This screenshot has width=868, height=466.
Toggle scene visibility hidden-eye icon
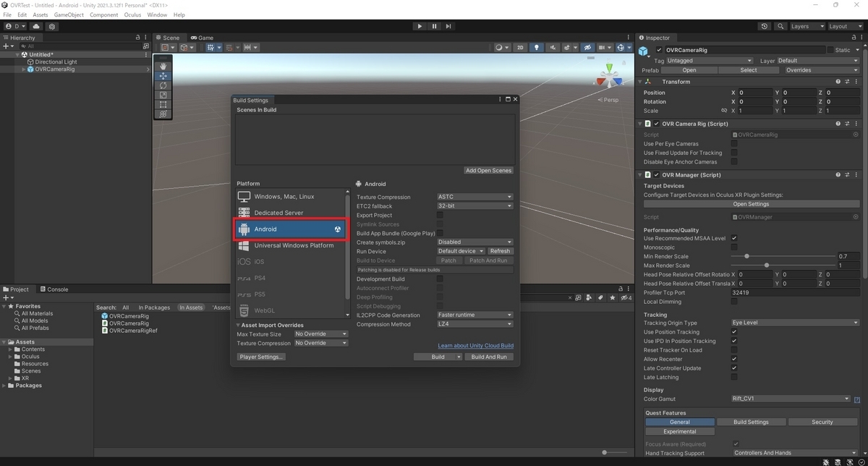(x=587, y=48)
